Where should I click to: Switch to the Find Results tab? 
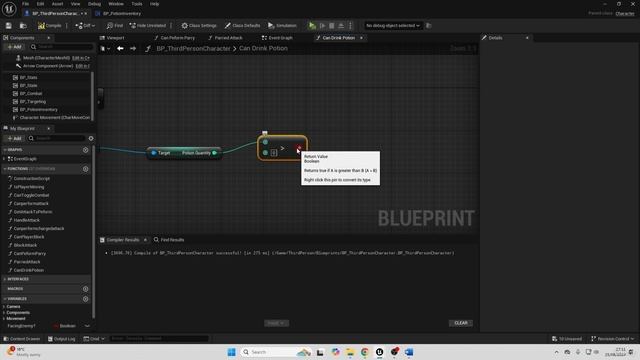(x=169, y=240)
